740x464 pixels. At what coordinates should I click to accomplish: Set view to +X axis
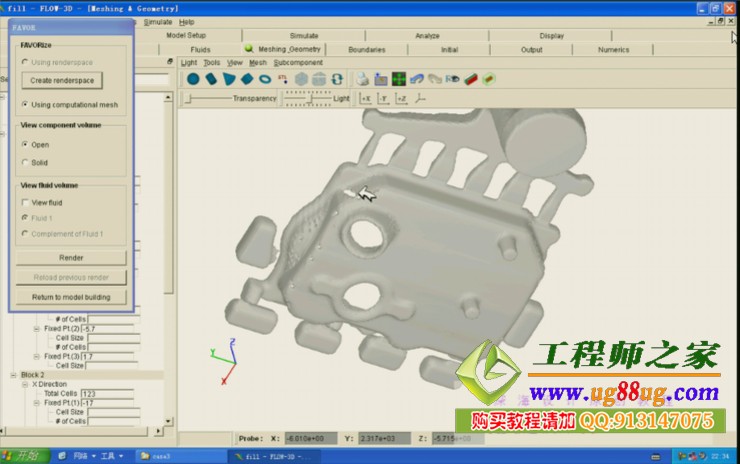[366, 99]
